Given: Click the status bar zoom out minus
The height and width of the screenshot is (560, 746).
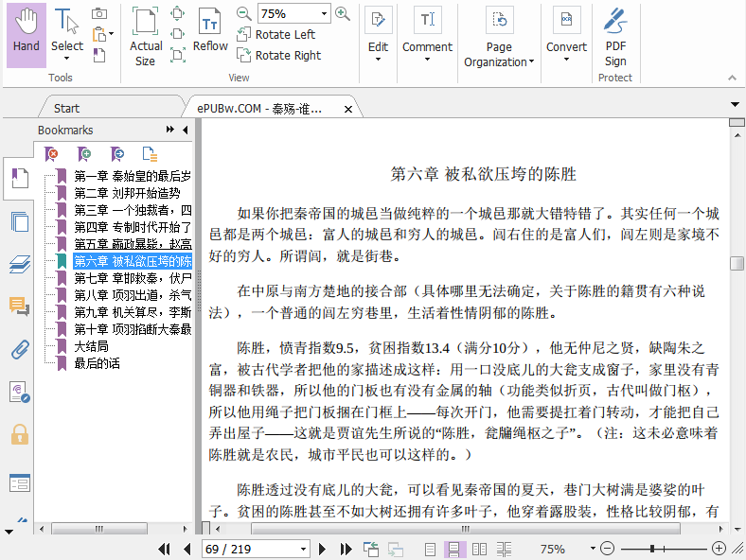Looking at the screenshot, I should [607, 549].
